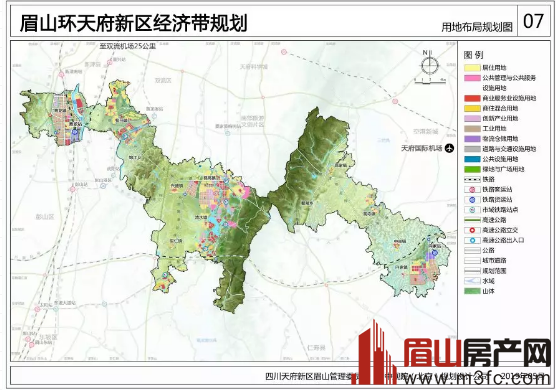Click the brown industrial land swatch

[472, 128]
